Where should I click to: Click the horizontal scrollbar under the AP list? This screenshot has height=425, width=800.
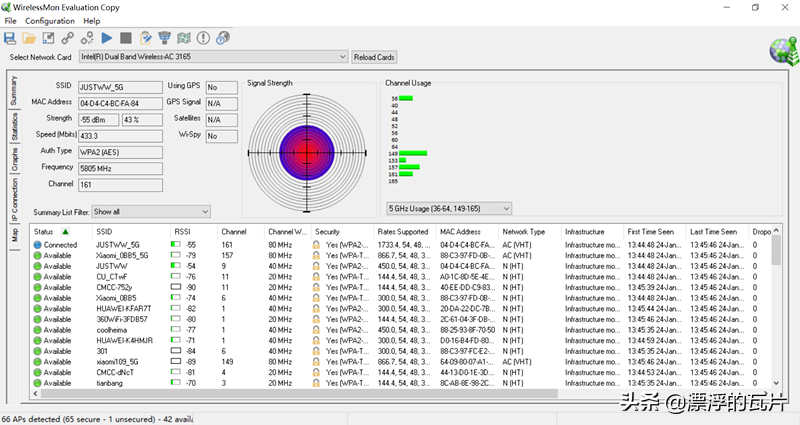coord(299,393)
